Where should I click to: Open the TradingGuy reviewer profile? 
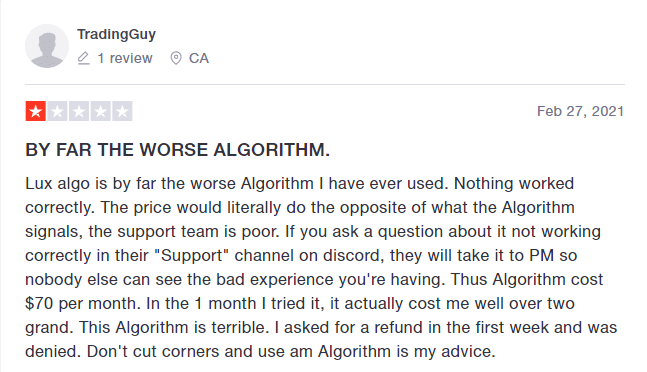116,34
